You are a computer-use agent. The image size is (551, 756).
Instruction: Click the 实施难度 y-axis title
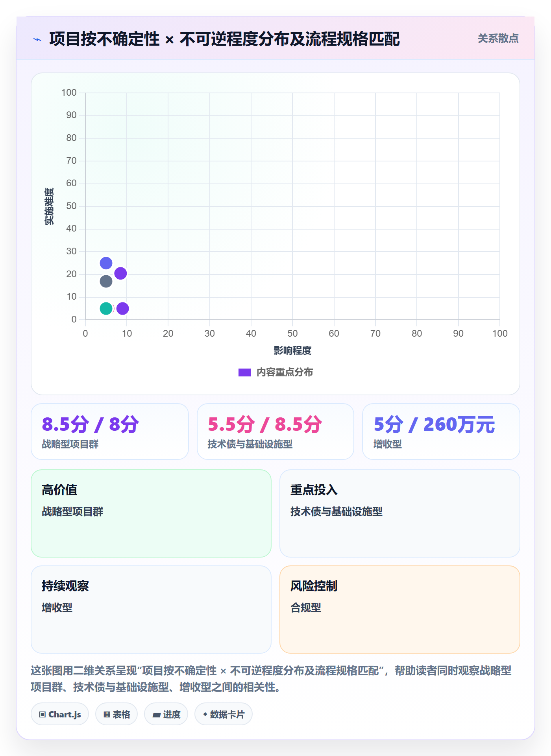[49, 206]
